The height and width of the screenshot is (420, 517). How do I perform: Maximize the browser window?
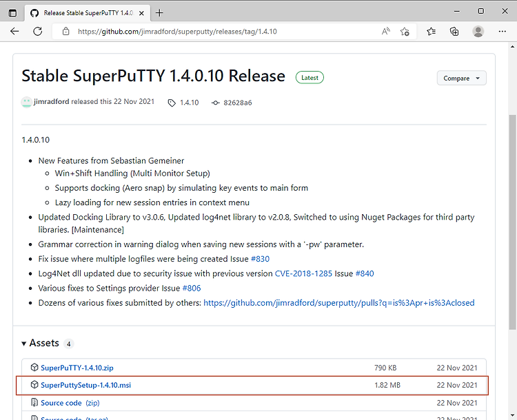(x=480, y=12)
